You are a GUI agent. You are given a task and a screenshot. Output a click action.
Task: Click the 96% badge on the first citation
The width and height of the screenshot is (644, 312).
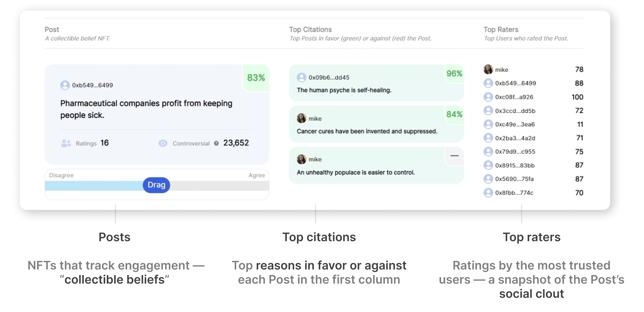(454, 74)
